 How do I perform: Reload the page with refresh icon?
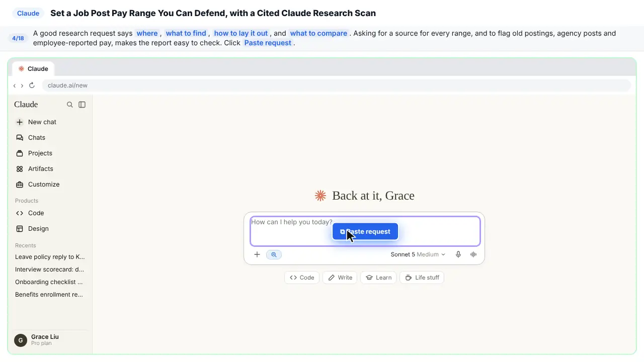(32, 85)
